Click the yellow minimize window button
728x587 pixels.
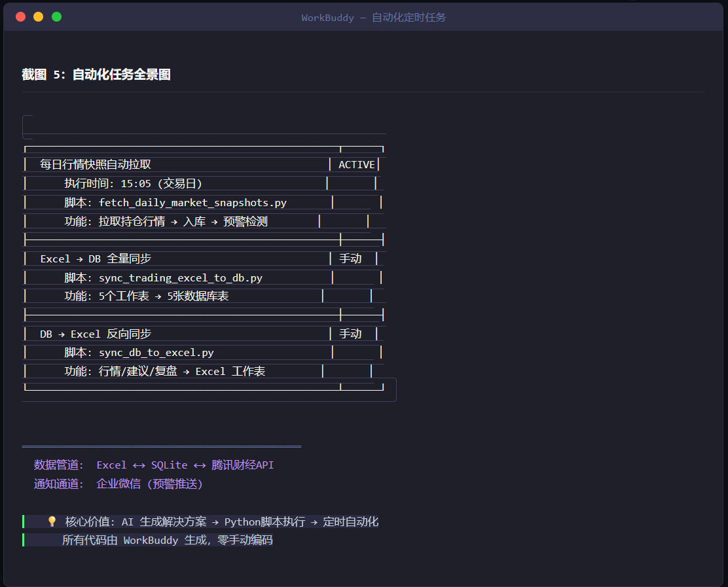tap(39, 17)
